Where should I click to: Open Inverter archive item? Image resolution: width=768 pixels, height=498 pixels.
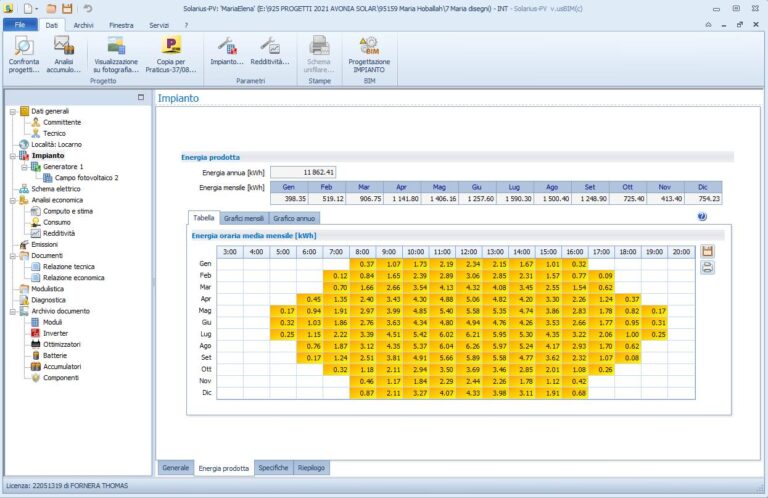point(55,333)
